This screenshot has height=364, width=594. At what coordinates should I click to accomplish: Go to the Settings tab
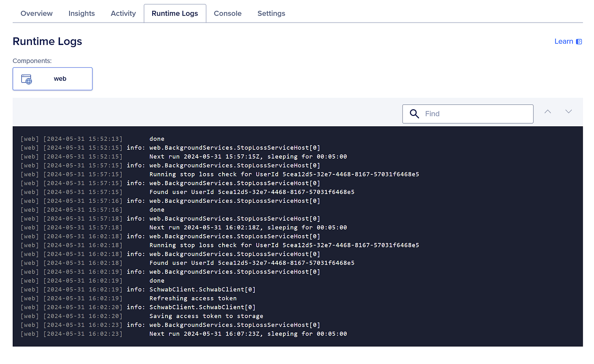271,13
